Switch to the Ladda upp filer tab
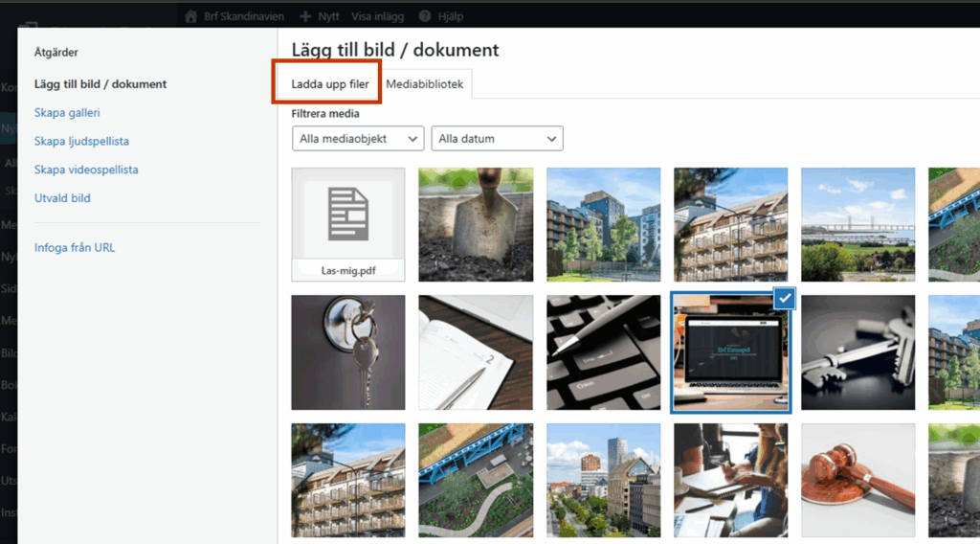980x544 pixels. point(330,83)
